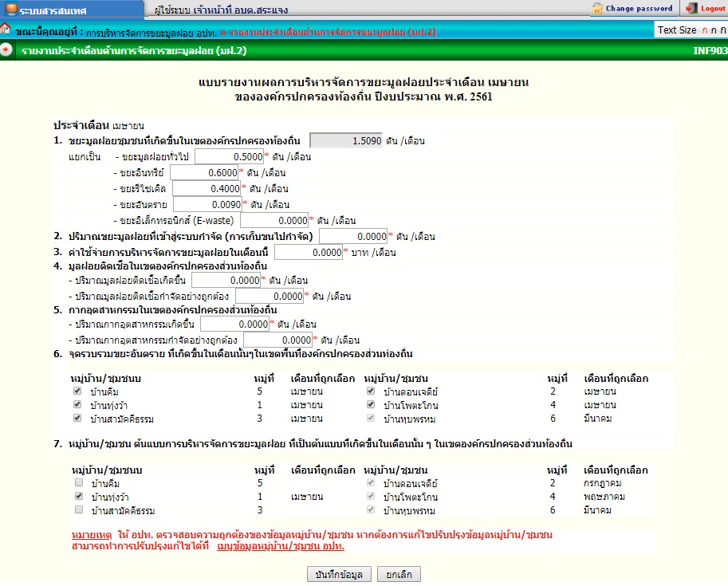Edit the ปริมาณกากอุตสาหกรรมเกิดขึ้น field
The width and height of the screenshot is (728, 586).
(235, 324)
